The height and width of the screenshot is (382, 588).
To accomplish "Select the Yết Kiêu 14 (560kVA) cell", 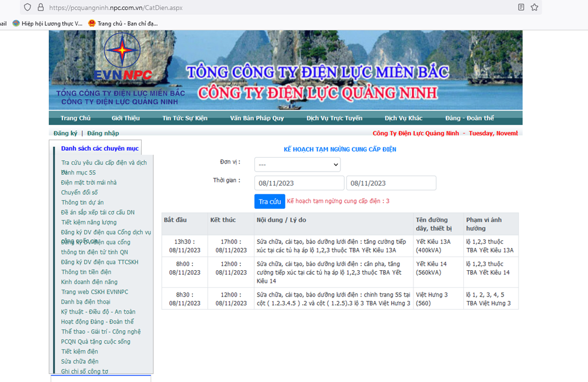I will [438, 272].
